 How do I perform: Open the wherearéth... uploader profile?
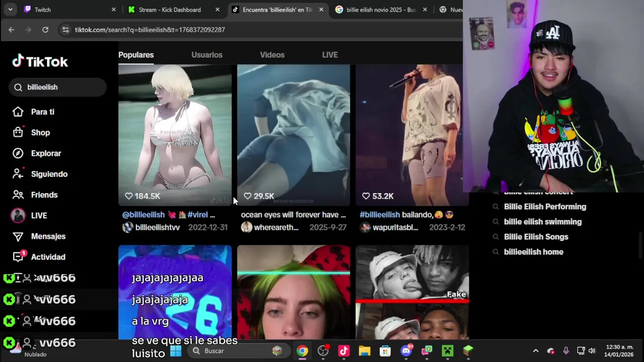[276, 227]
